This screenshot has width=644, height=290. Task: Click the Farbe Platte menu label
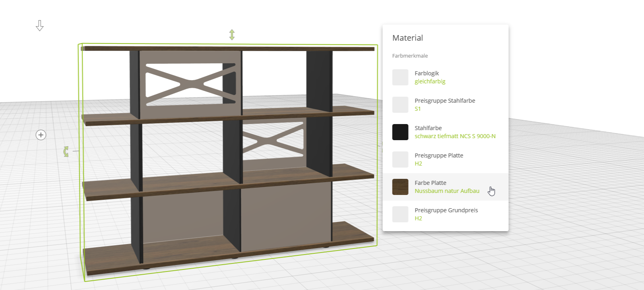coord(430,183)
